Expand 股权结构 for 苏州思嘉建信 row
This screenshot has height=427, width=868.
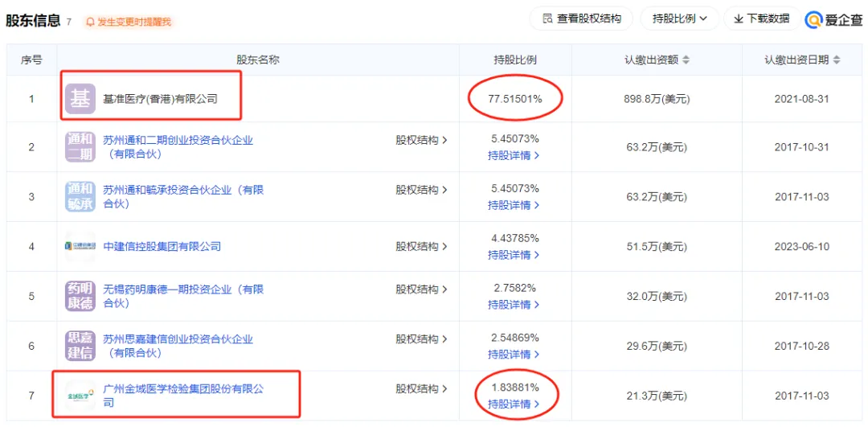click(421, 339)
